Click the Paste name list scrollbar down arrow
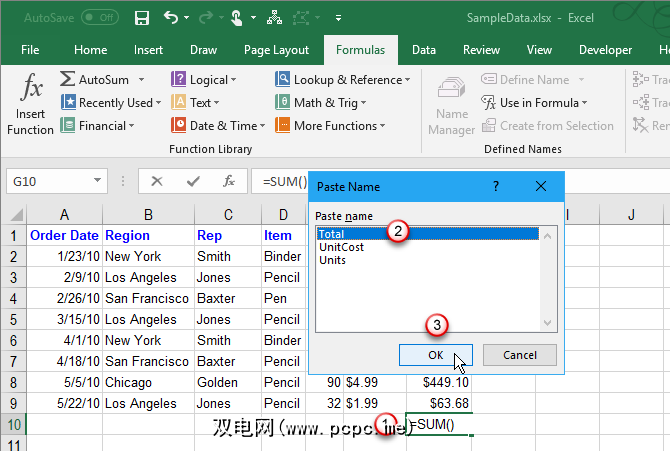670x451 pixels. point(547,323)
